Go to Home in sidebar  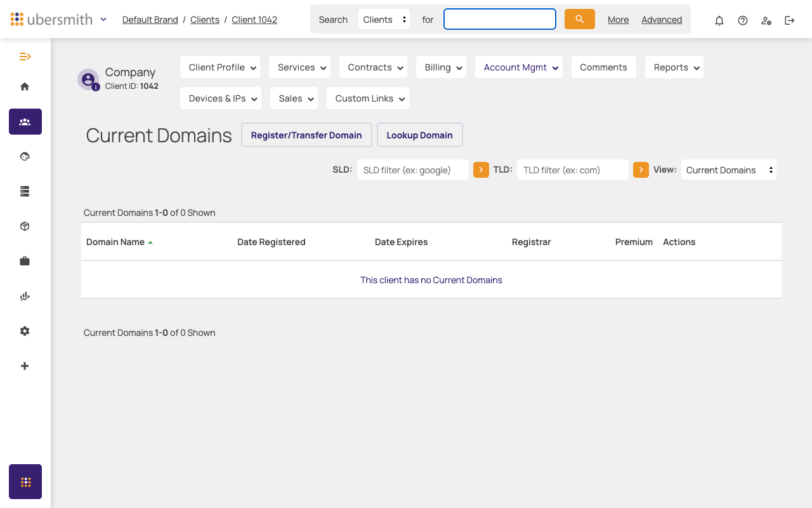coord(25,86)
